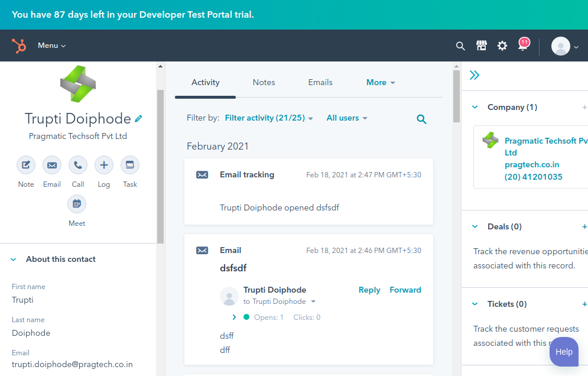Open the Marketplace storefront icon
Viewport: 588px width, 376px height.
pyautogui.click(x=482, y=46)
